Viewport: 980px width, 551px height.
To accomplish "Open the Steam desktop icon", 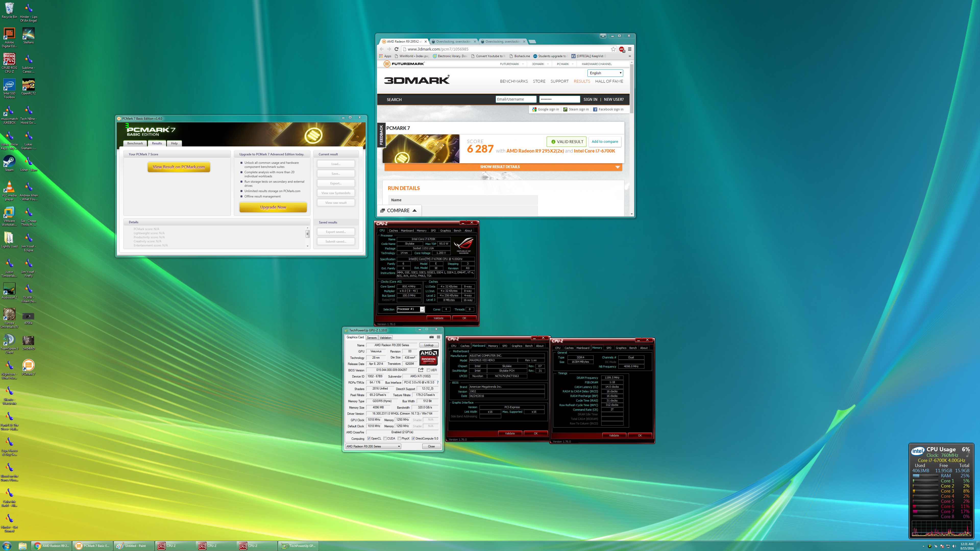I will coord(9,164).
